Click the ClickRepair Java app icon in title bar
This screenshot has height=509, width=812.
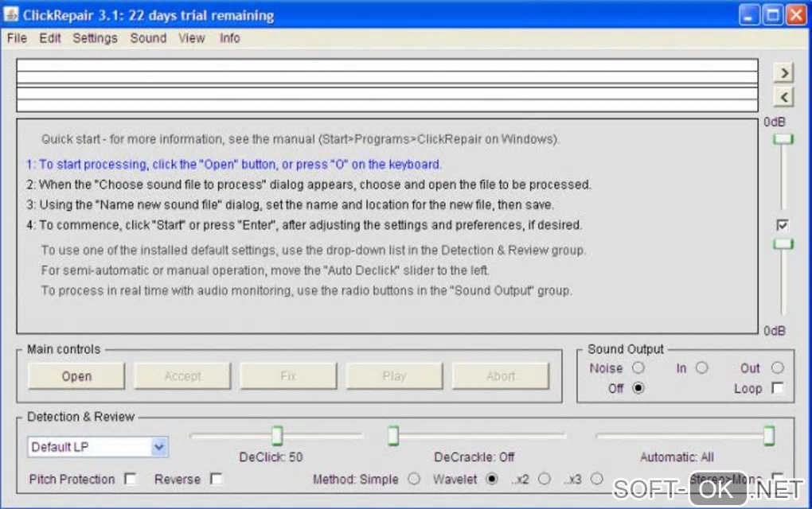11,14
